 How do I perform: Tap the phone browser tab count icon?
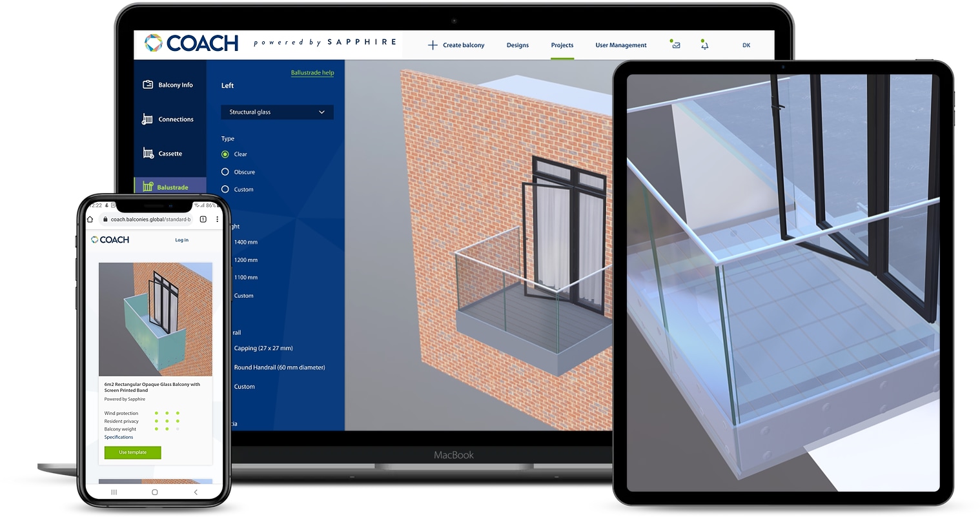(203, 219)
